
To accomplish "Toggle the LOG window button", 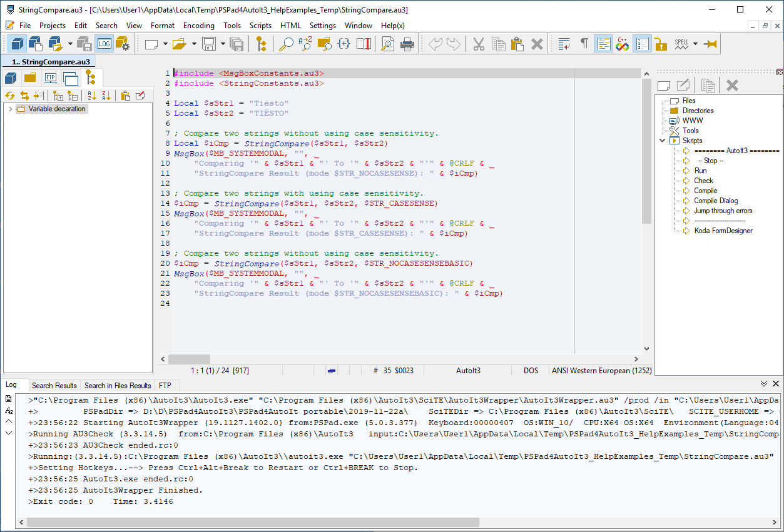I will coord(104,44).
